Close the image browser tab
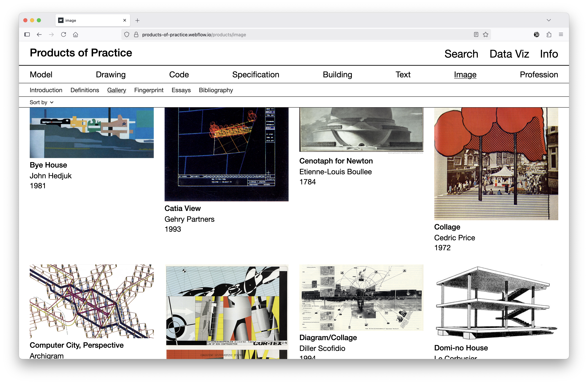 (x=125, y=20)
